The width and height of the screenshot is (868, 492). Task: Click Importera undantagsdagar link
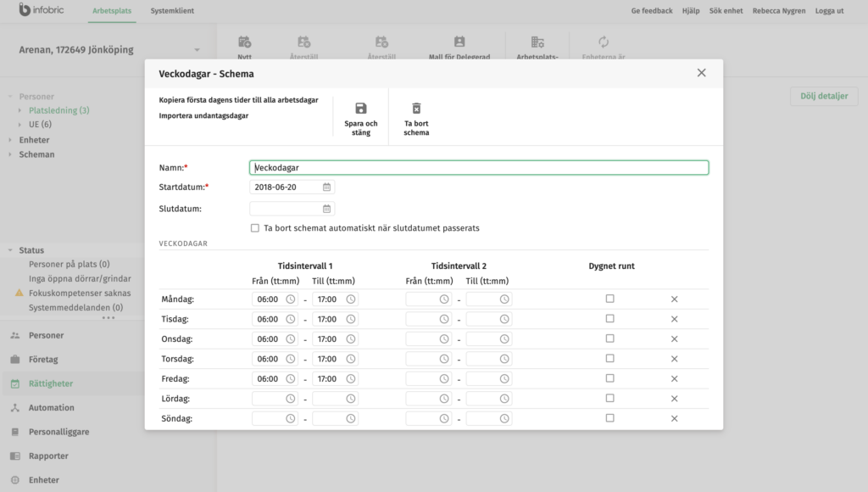[x=203, y=115]
